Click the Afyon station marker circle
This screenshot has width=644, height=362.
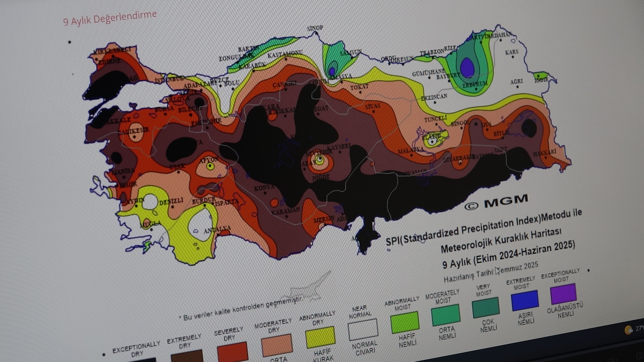(210, 167)
